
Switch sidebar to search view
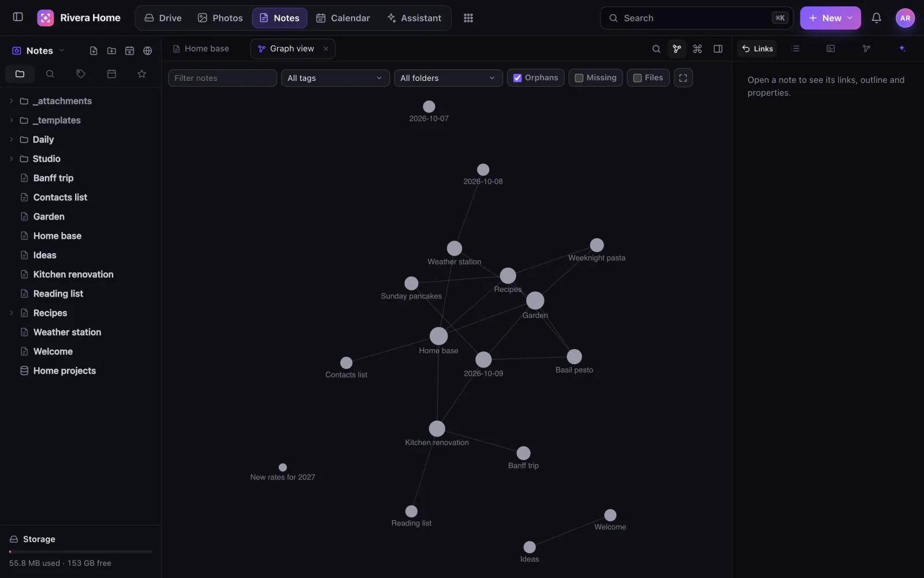[50, 74]
